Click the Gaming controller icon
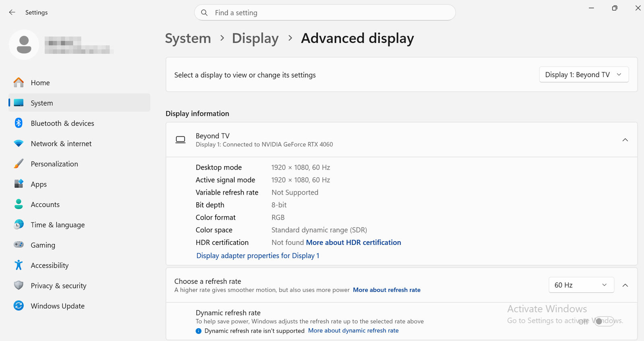This screenshot has height=341, width=644. click(19, 245)
